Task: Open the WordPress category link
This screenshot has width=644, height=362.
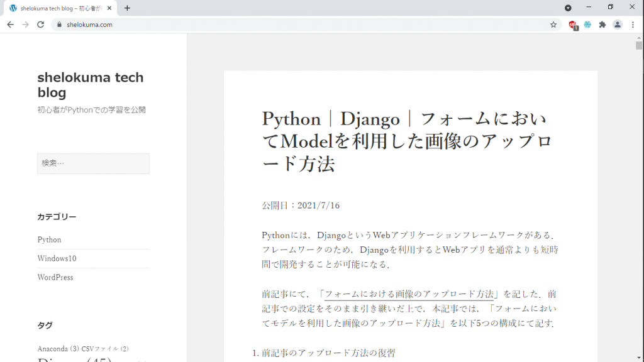Action: click(55, 277)
